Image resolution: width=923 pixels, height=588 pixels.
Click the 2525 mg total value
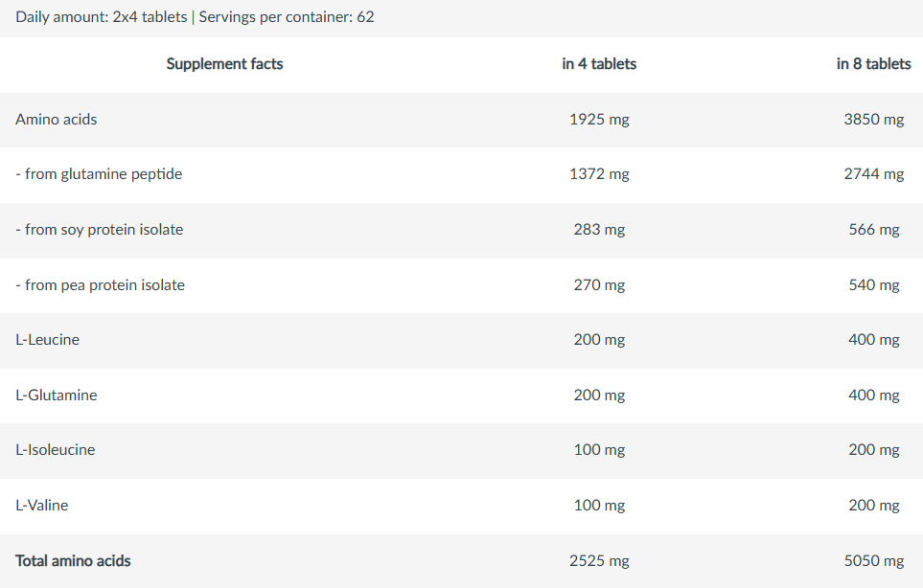pyautogui.click(x=599, y=561)
